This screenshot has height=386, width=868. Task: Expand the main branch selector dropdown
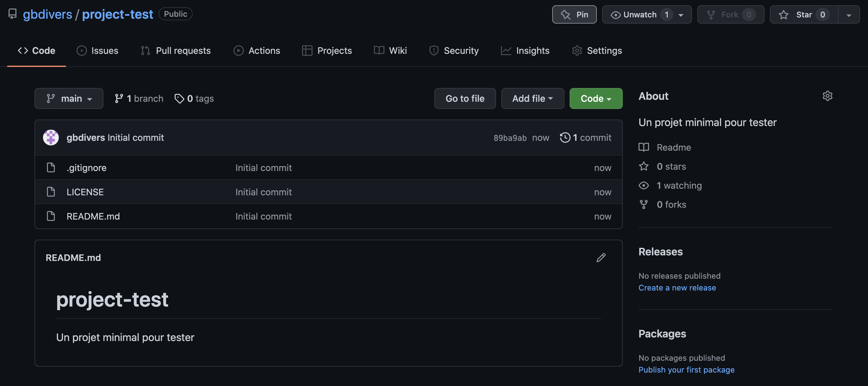[69, 98]
